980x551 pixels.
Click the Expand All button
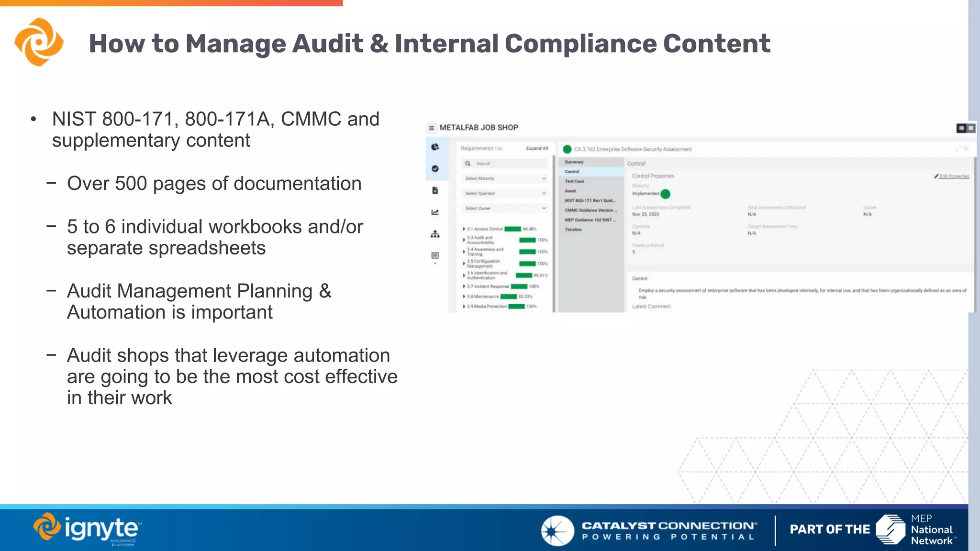[537, 148]
